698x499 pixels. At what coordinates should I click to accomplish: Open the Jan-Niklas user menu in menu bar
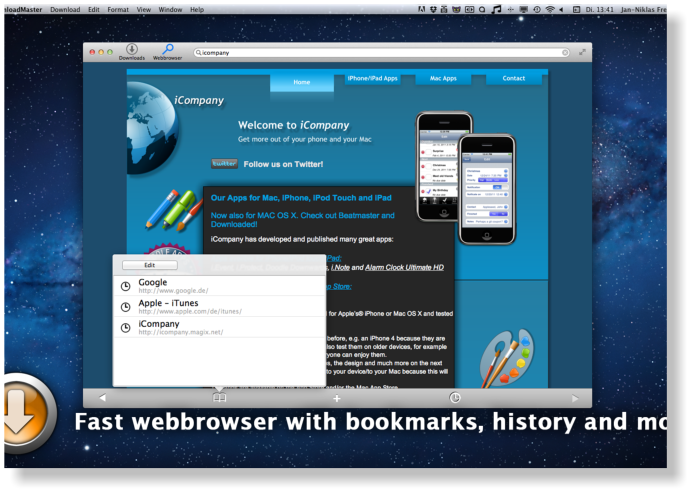[x=644, y=9]
